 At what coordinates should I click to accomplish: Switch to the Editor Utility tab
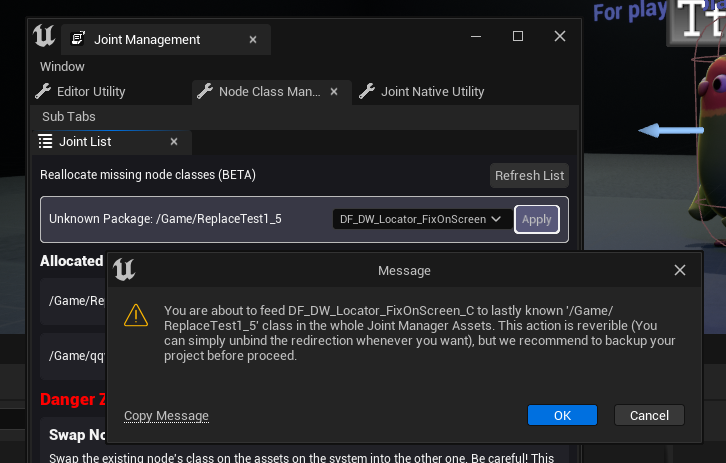90,91
